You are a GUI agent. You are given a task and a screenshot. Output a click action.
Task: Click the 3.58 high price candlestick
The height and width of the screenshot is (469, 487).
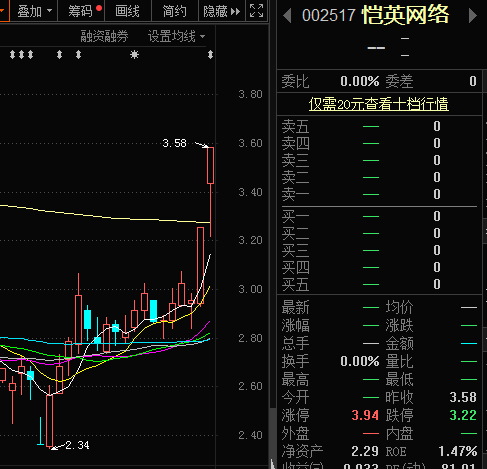(x=210, y=166)
